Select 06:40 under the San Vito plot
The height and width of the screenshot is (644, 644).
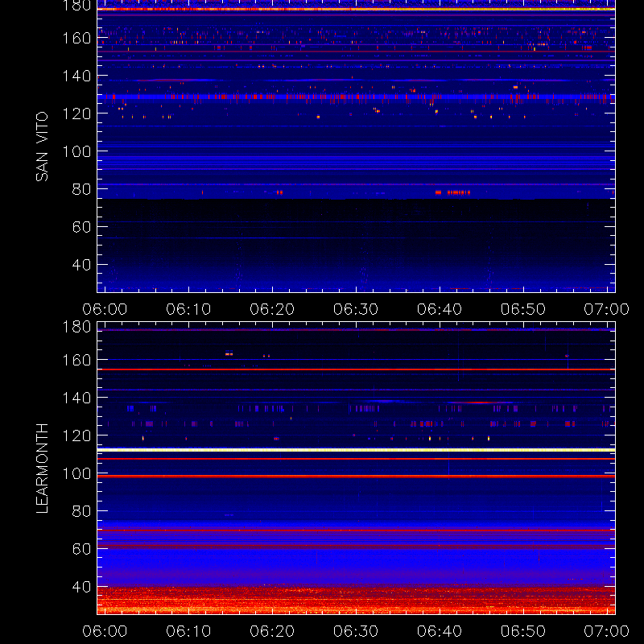point(440,309)
